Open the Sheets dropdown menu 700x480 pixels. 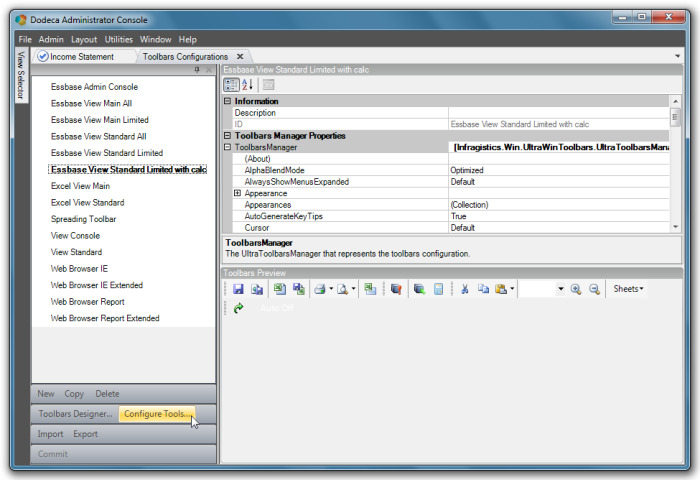628,289
